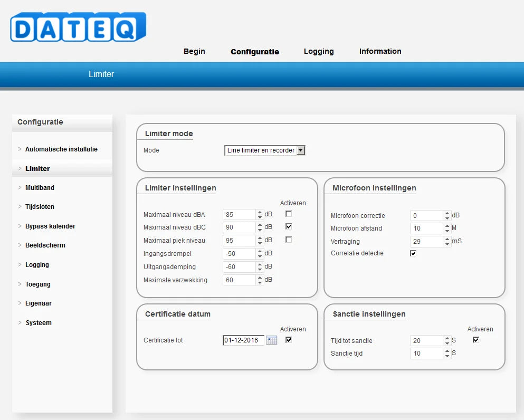Increase Maximaal niveau dBA with up arrow
Image resolution: width=524 pixels, height=420 pixels.
coord(260,212)
